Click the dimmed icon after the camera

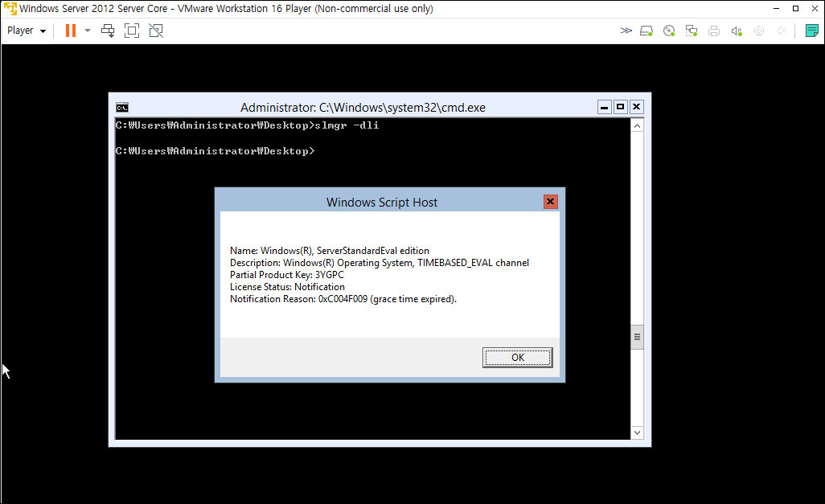click(782, 31)
